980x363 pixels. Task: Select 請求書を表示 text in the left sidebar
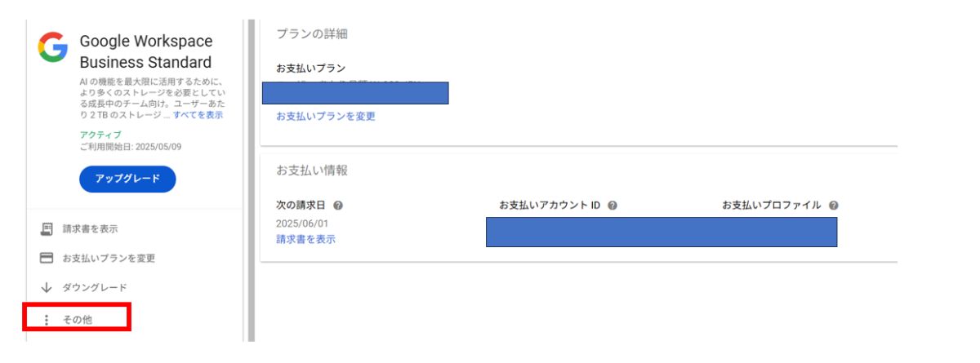96,229
